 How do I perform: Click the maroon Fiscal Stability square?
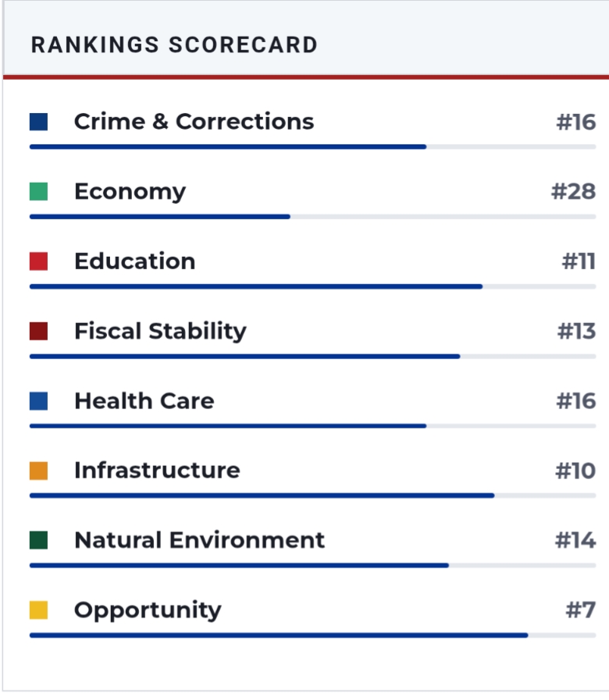38,331
